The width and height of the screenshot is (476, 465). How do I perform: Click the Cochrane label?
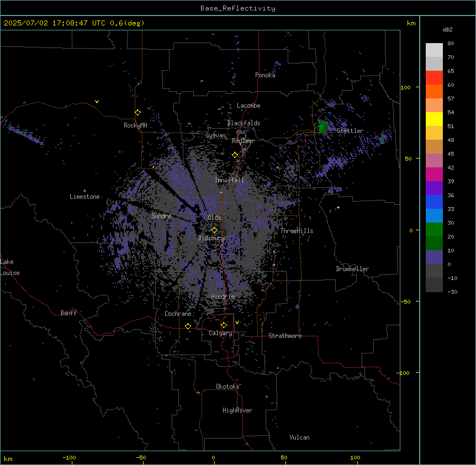coord(178,314)
